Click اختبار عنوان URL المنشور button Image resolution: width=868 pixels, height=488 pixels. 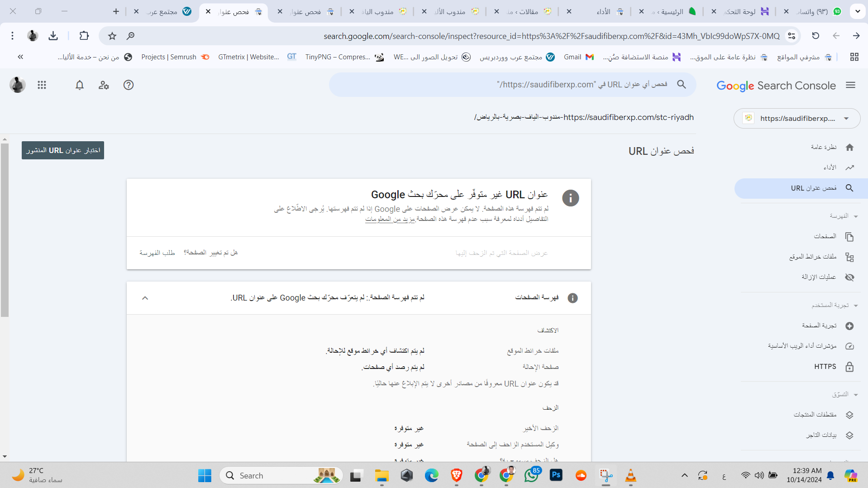pyautogui.click(x=63, y=150)
